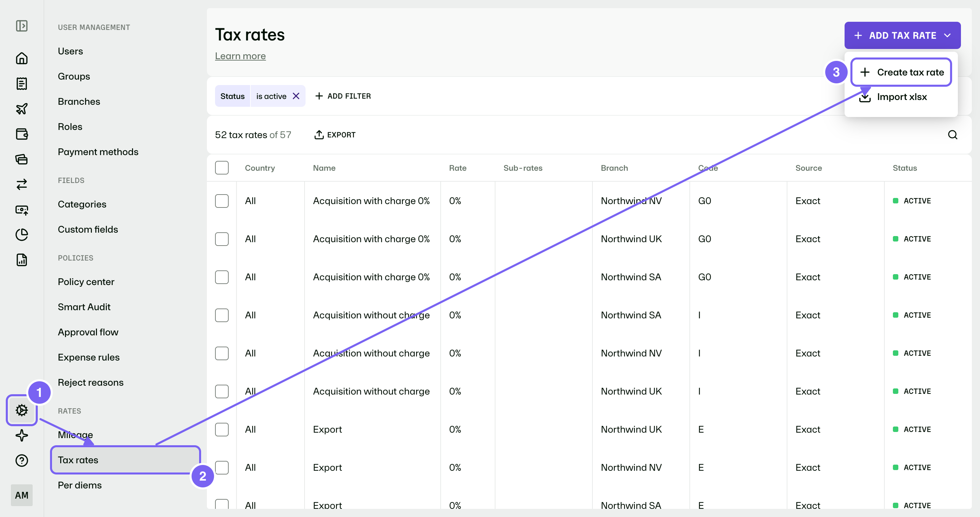Go to Tax rates in sidebar
Viewport: 980px width, 517px height.
[x=126, y=460]
